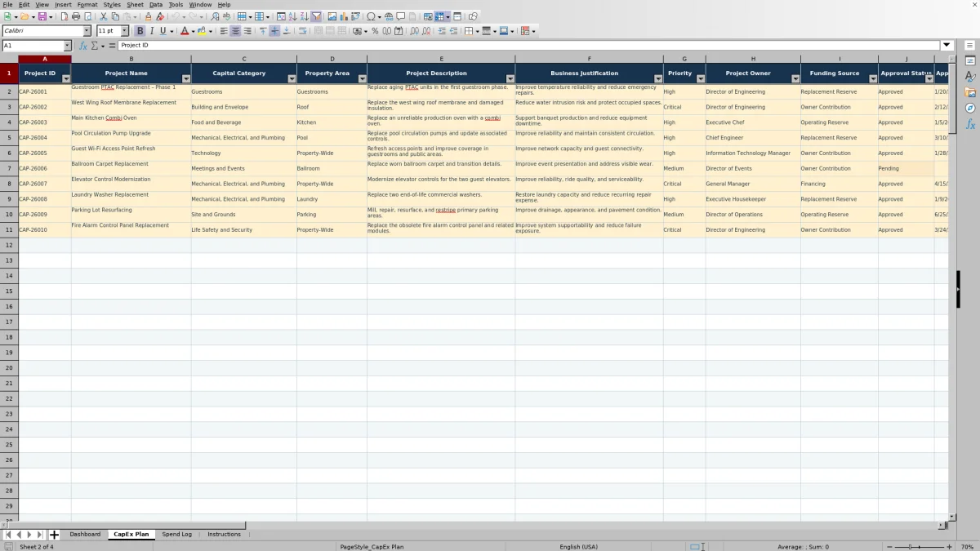Click the Insert Chart icon
Viewport: 980px width, 551px height.
[x=344, y=16]
